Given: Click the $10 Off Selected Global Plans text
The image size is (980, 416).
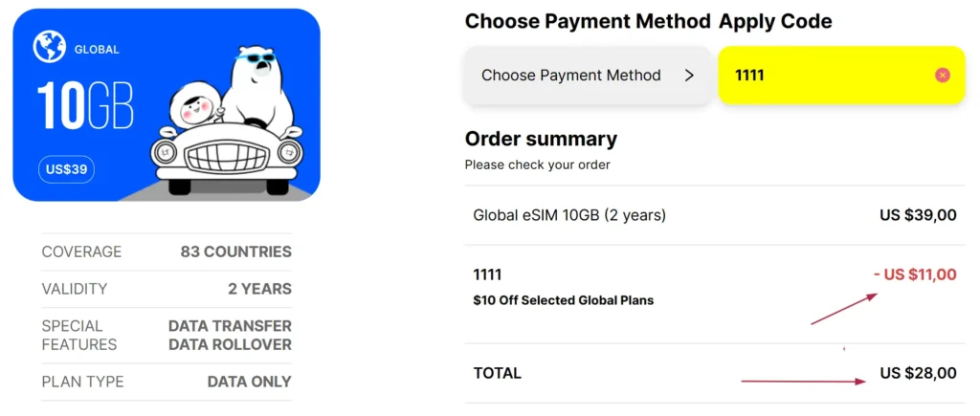Looking at the screenshot, I should pyautogui.click(x=564, y=300).
